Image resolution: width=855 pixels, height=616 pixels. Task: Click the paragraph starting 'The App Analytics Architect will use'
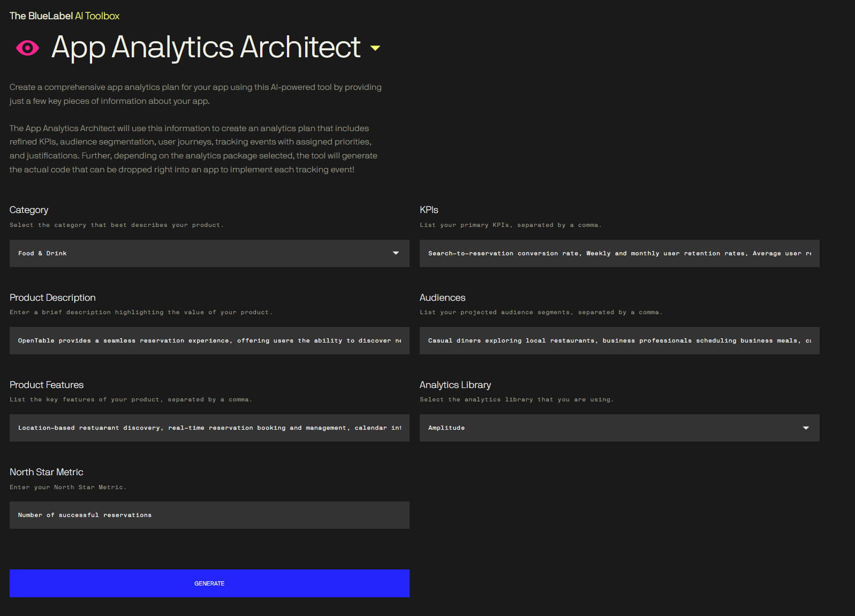click(x=193, y=149)
